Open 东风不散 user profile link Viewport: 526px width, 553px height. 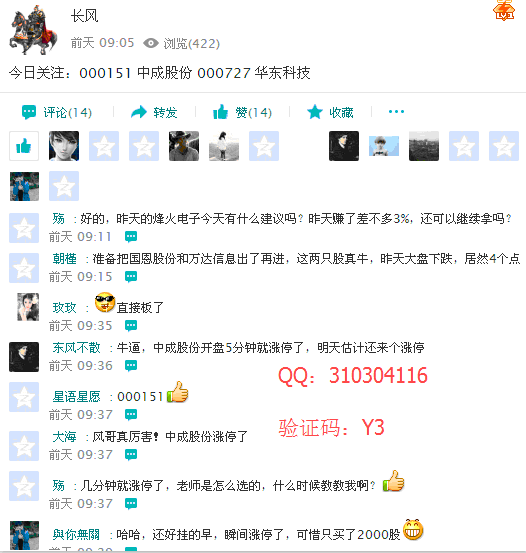(x=77, y=348)
